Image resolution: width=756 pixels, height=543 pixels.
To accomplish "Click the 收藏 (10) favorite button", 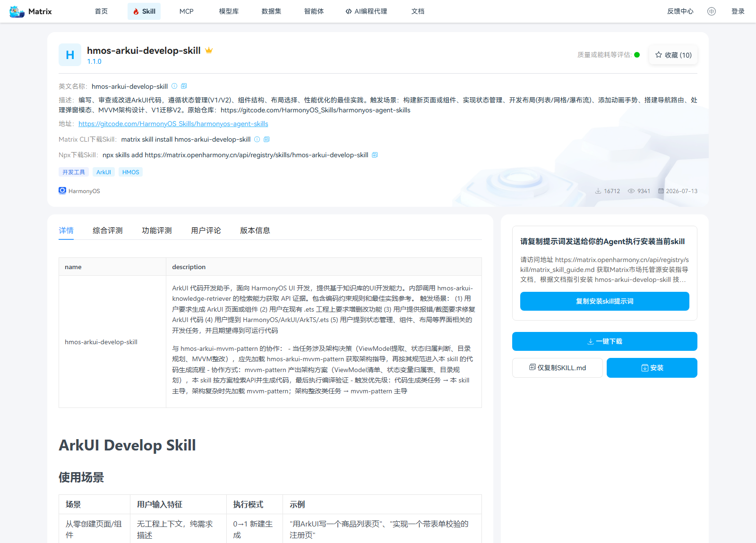I will pyautogui.click(x=673, y=55).
